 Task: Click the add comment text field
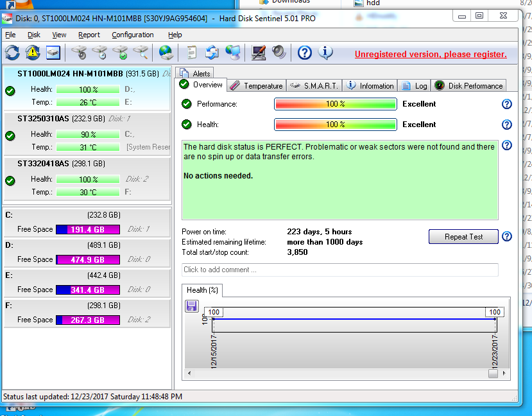(339, 270)
